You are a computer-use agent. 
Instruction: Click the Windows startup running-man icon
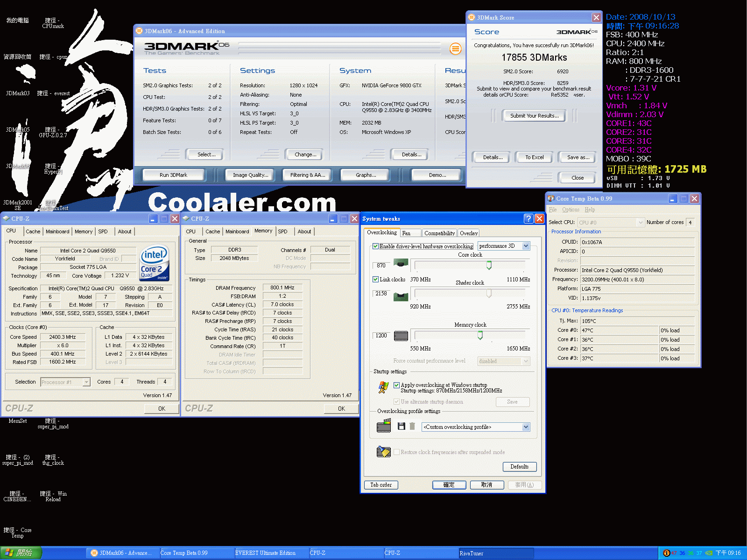tap(384, 387)
